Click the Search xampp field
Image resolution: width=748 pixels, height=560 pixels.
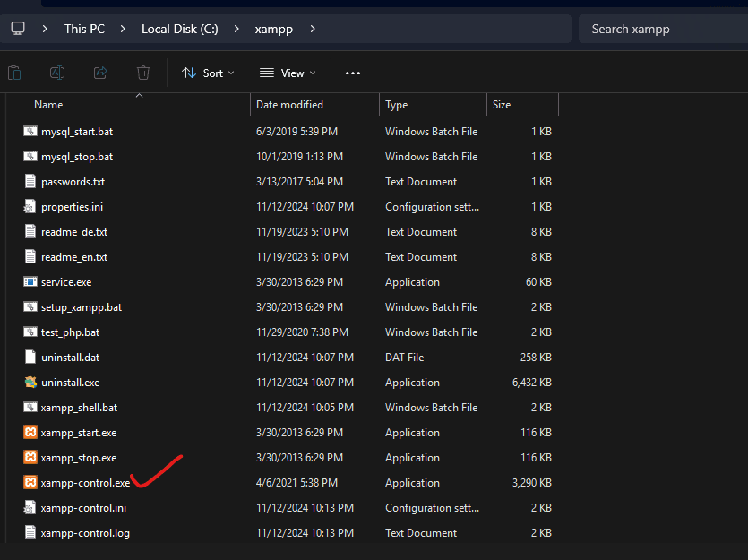pos(663,29)
